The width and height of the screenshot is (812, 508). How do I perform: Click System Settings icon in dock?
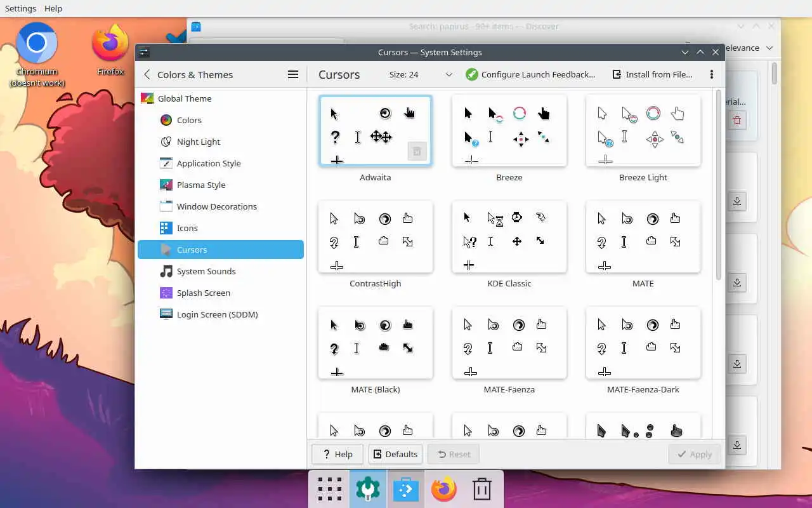(368, 490)
